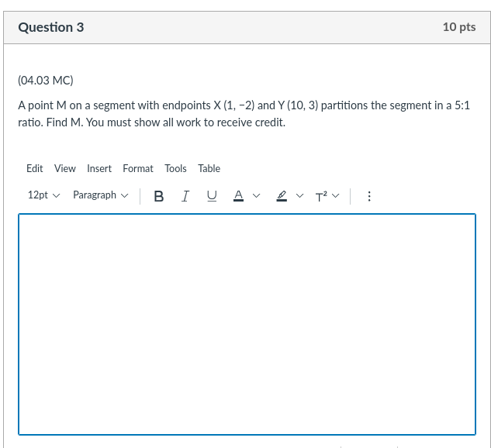Click the 10 pts label

[x=459, y=27]
